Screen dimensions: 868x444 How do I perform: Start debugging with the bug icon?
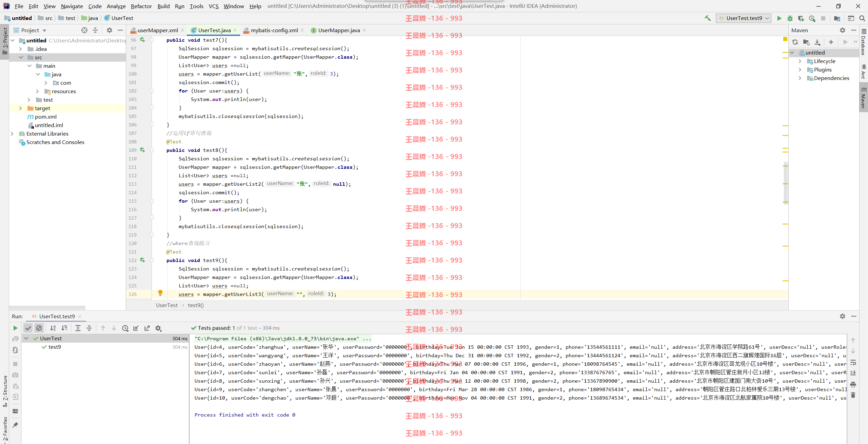point(790,18)
